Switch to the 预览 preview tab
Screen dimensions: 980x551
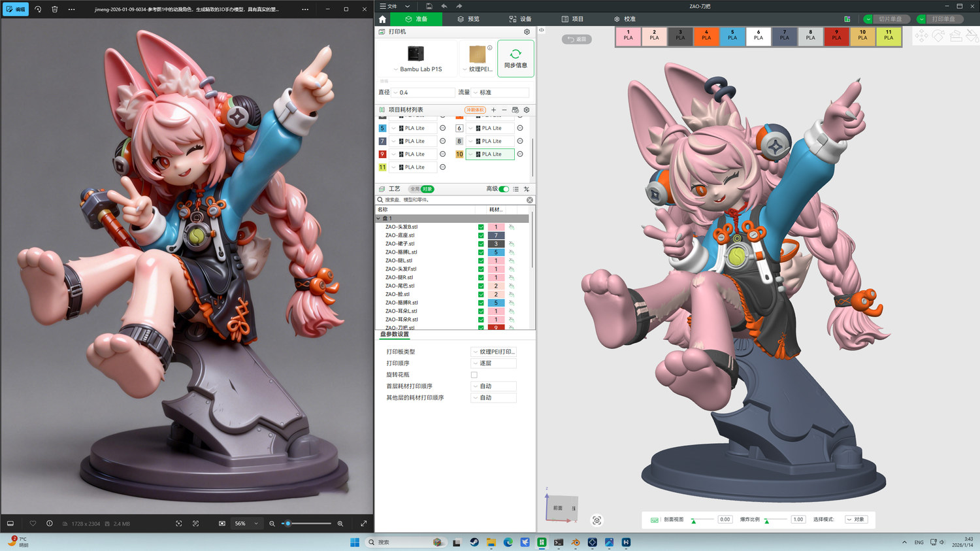[x=468, y=19]
